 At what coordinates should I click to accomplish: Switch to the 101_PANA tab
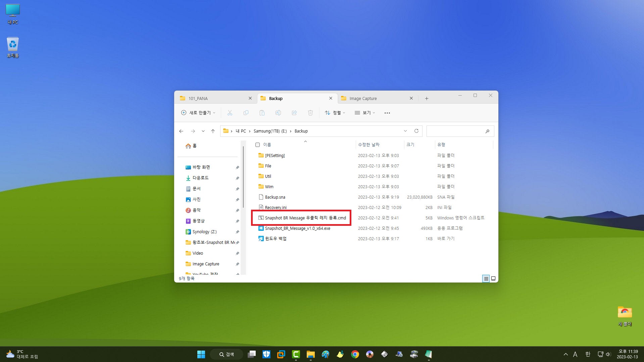click(x=215, y=98)
